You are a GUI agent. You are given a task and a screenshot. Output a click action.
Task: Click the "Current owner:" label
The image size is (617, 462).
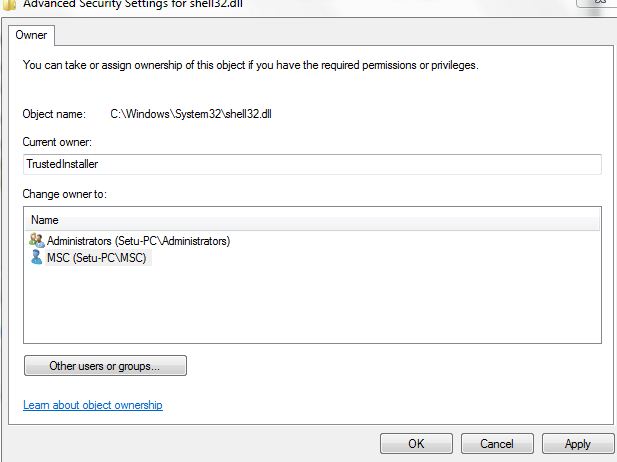pyautogui.click(x=57, y=142)
